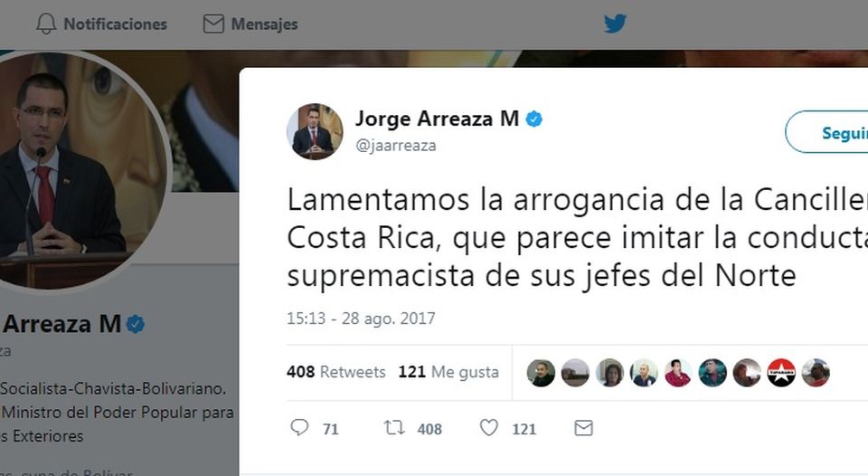
Task: View the 121 Me gusta list
Action: [448, 371]
